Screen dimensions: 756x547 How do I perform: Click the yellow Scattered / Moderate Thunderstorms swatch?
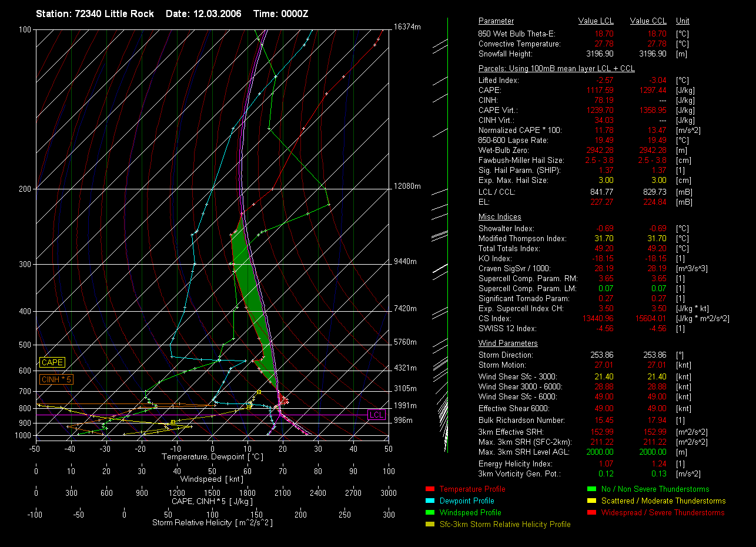591,501
